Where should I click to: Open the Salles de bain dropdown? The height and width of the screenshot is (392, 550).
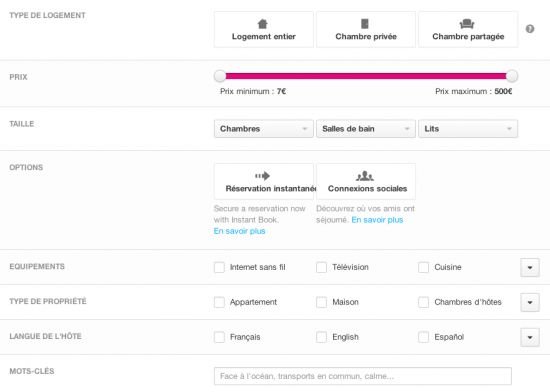click(x=366, y=129)
